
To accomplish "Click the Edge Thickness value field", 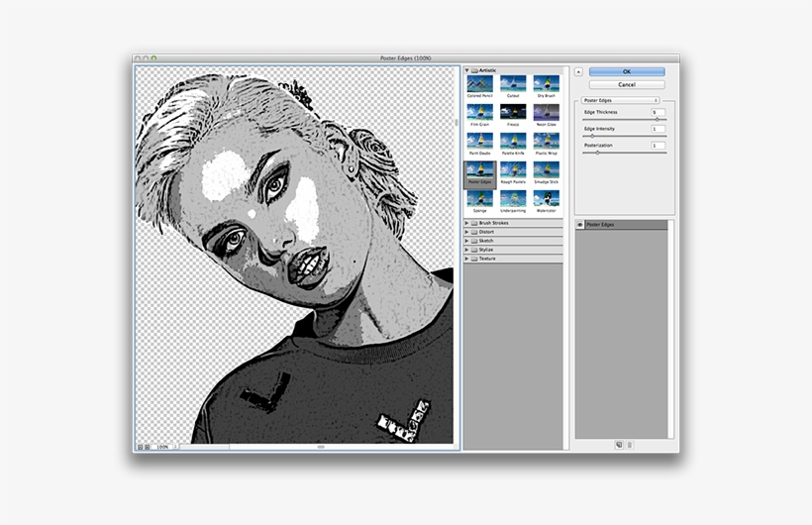I will pos(658,112).
